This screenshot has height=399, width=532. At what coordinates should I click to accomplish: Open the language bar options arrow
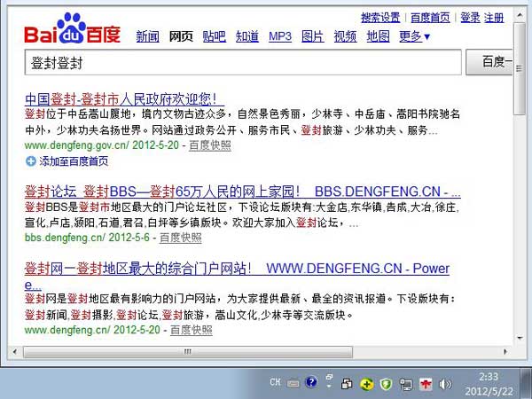(329, 387)
